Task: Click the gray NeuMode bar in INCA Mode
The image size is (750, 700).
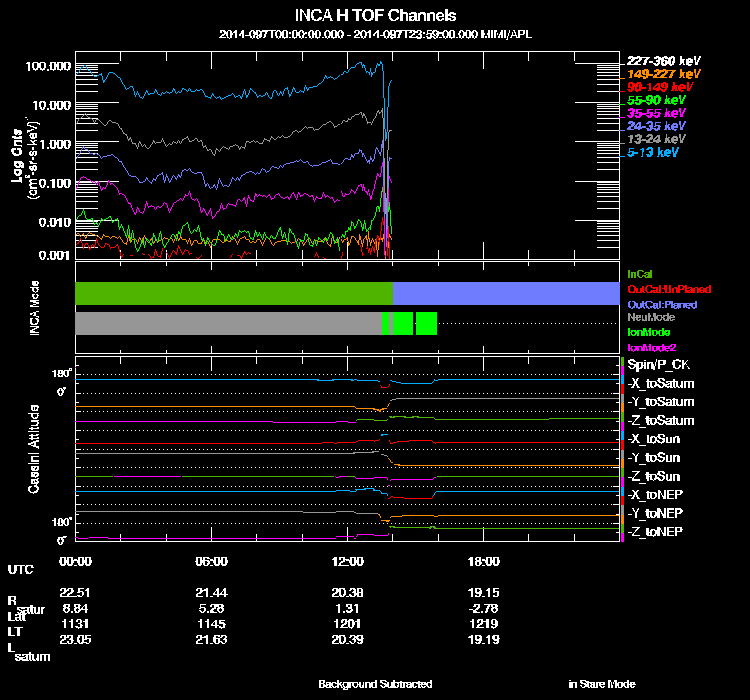Action: pyautogui.click(x=229, y=323)
